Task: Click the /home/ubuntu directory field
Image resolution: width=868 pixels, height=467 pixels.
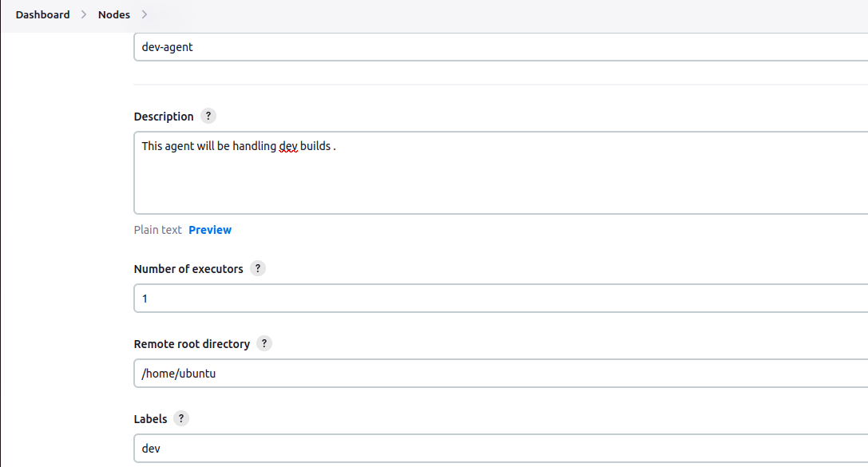Action: click(501, 374)
